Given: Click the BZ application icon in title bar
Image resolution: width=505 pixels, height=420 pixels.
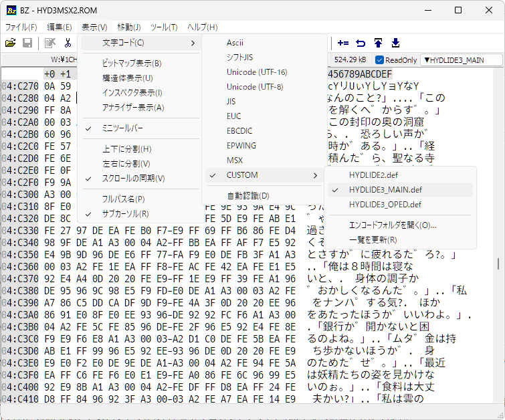Looking at the screenshot, I should 11,11.
